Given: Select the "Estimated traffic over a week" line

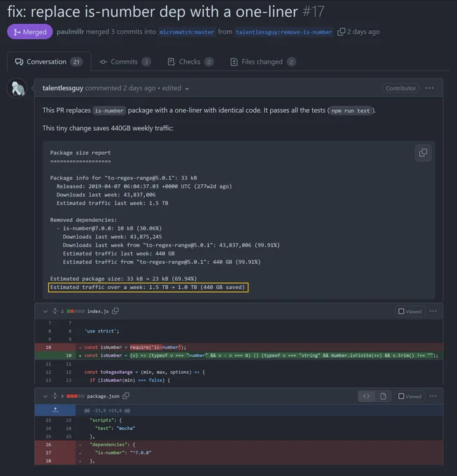Looking at the screenshot, I should click(148, 287).
